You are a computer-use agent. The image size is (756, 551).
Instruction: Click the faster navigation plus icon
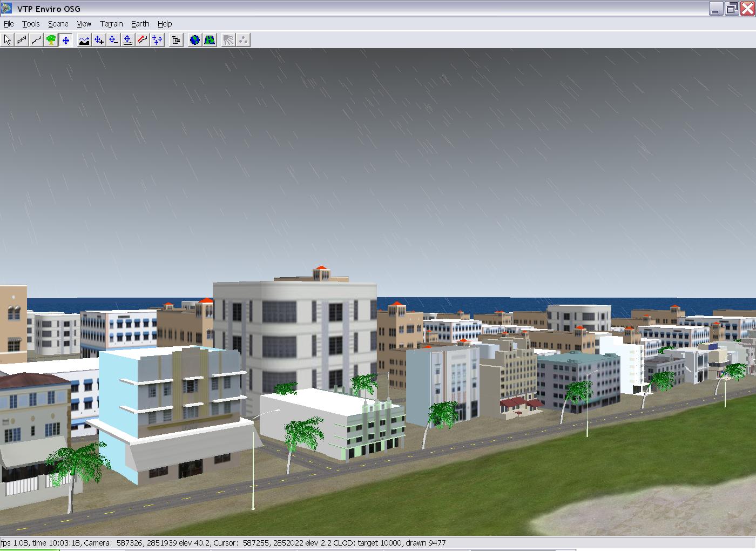point(98,40)
